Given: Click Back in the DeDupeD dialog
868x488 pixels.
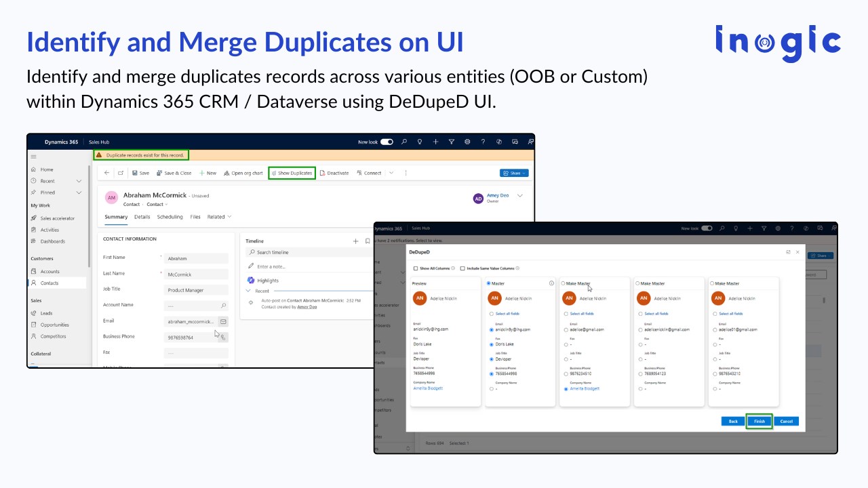Looking at the screenshot, I should tap(733, 421).
